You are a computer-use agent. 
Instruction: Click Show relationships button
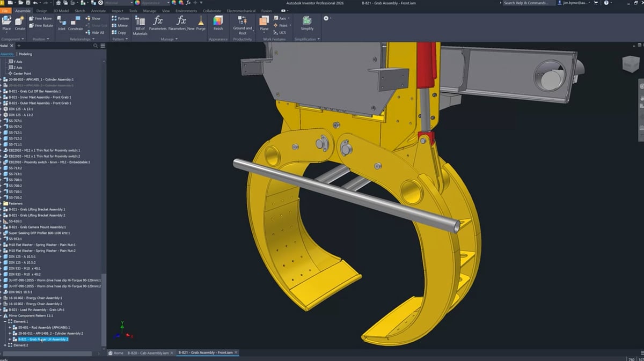click(x=93, y=18)
